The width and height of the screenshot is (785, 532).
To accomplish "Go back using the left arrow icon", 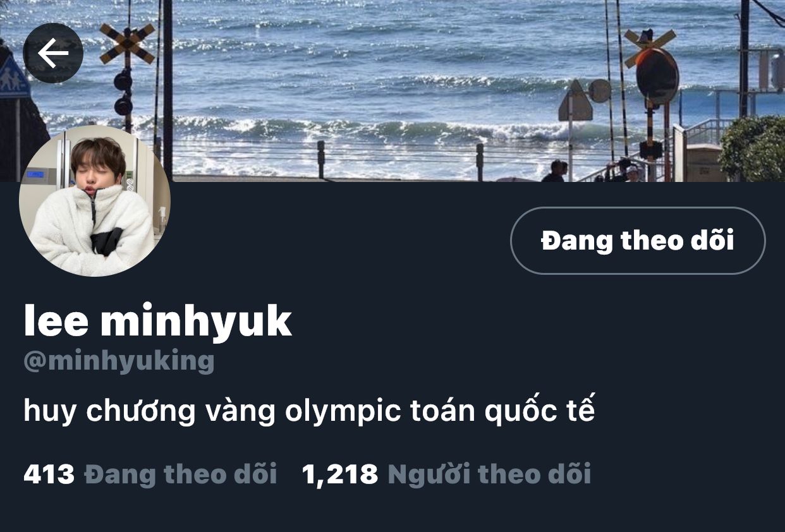I will pos(53,54).
